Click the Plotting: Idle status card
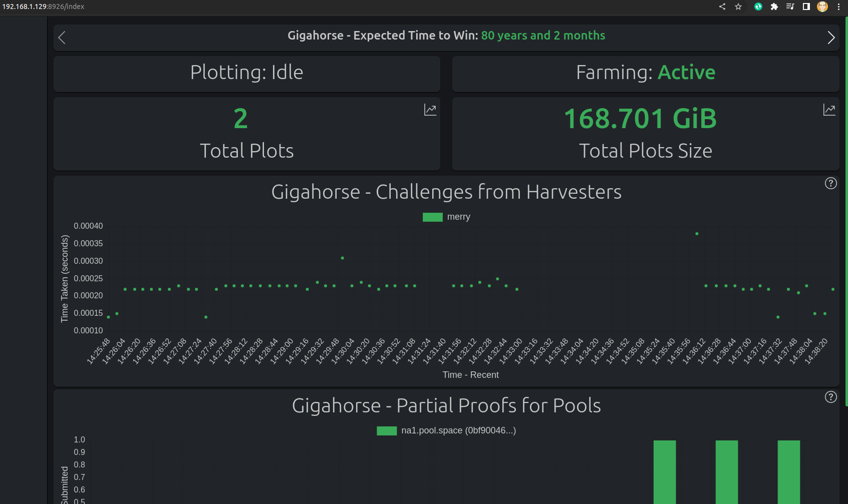Viewport: 848px width, 504px height. tap(247, 74)
